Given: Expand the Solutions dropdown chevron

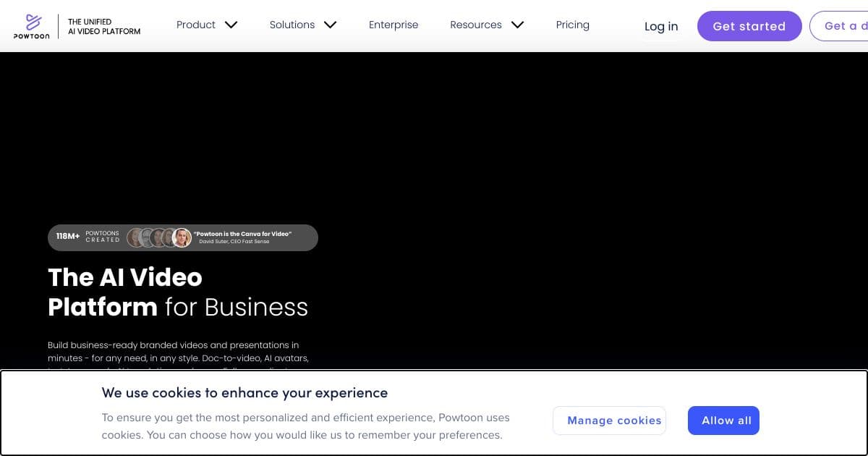Looking at the screenshot, I should (330, 25).
